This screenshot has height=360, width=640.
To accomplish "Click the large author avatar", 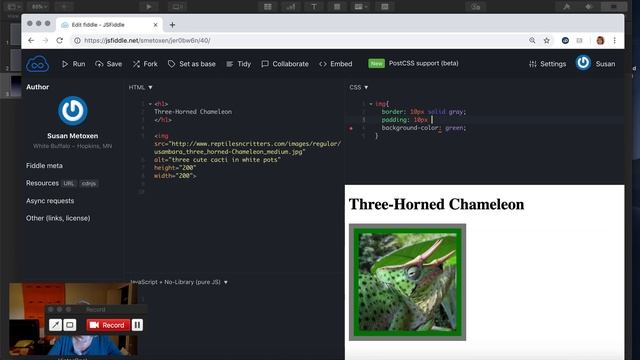I will click(73, 111).
